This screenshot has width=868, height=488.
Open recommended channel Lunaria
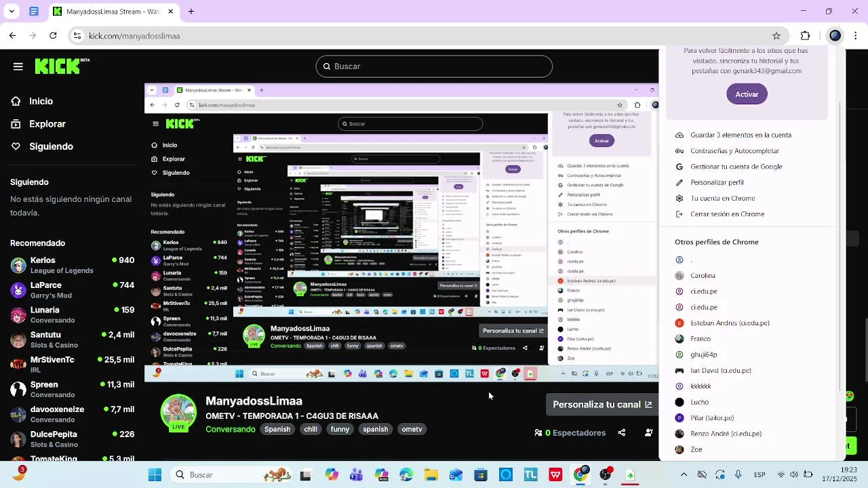click(72, 315)
